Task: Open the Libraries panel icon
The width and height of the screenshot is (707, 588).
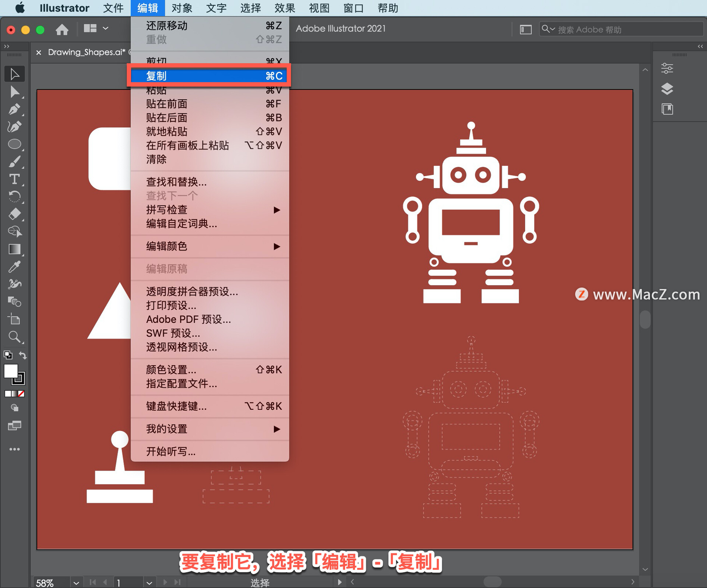Action: coord(667,109)
